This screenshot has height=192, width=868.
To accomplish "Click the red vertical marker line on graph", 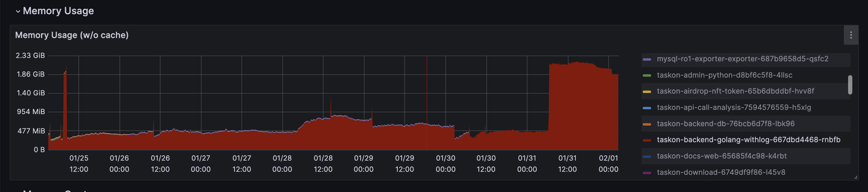I will click(x=426, y=101).
